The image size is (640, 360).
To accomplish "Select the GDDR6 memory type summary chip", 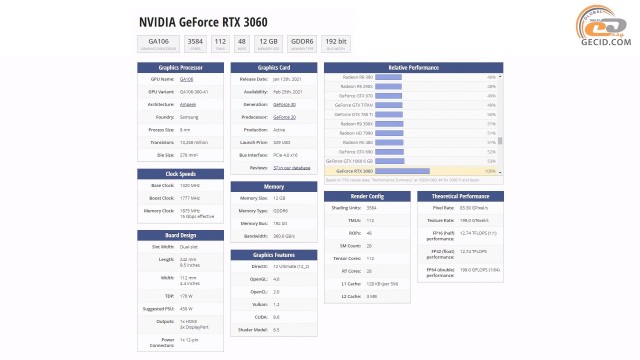I will (302, 44).
